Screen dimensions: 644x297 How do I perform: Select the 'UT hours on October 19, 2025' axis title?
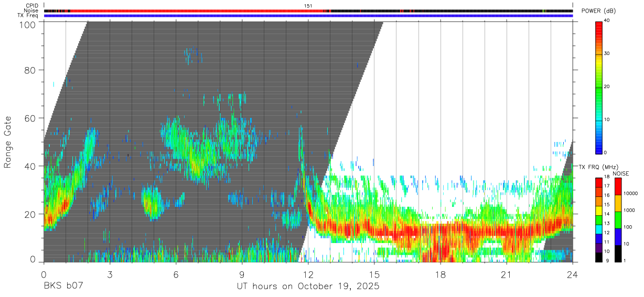click(x=307, y=287)
